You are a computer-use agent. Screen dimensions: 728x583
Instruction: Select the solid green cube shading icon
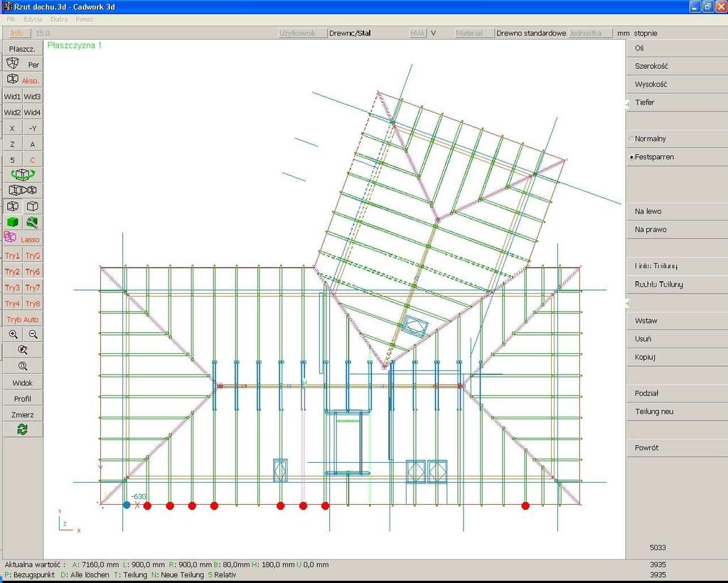[x=13, y=223]
